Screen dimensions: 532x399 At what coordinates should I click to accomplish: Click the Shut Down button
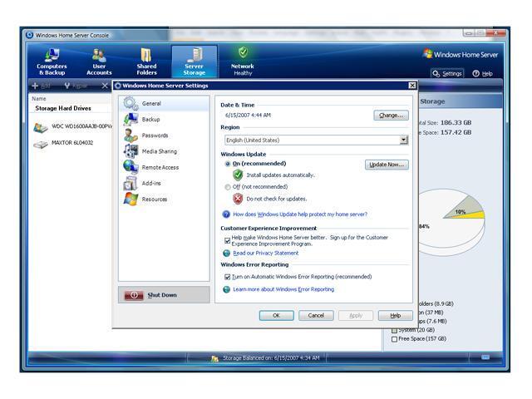(164, 295)
